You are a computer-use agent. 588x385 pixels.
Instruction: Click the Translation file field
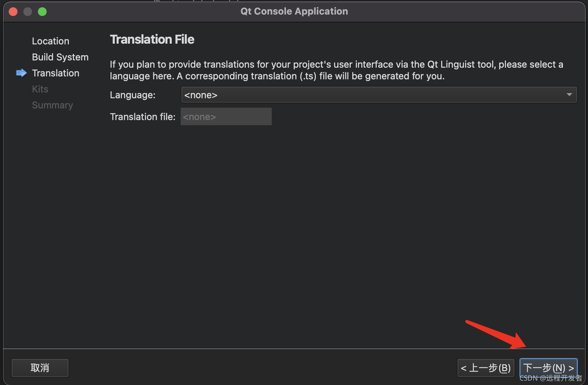click(x=226, y=116)
